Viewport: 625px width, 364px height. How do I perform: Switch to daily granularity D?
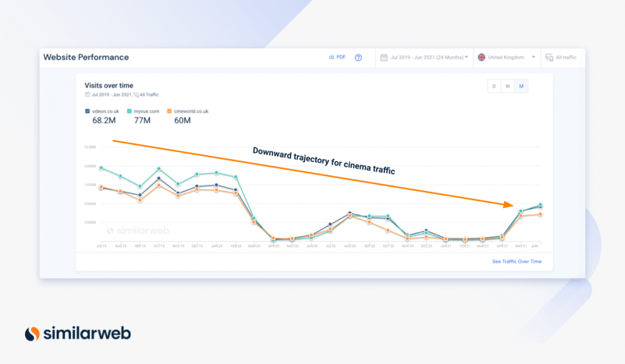494,86
